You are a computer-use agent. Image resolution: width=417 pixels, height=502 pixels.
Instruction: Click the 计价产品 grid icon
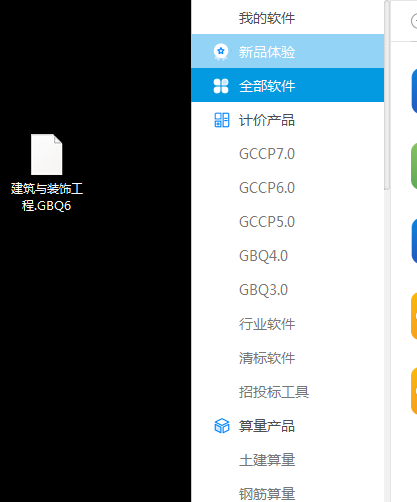coord(221,120)
